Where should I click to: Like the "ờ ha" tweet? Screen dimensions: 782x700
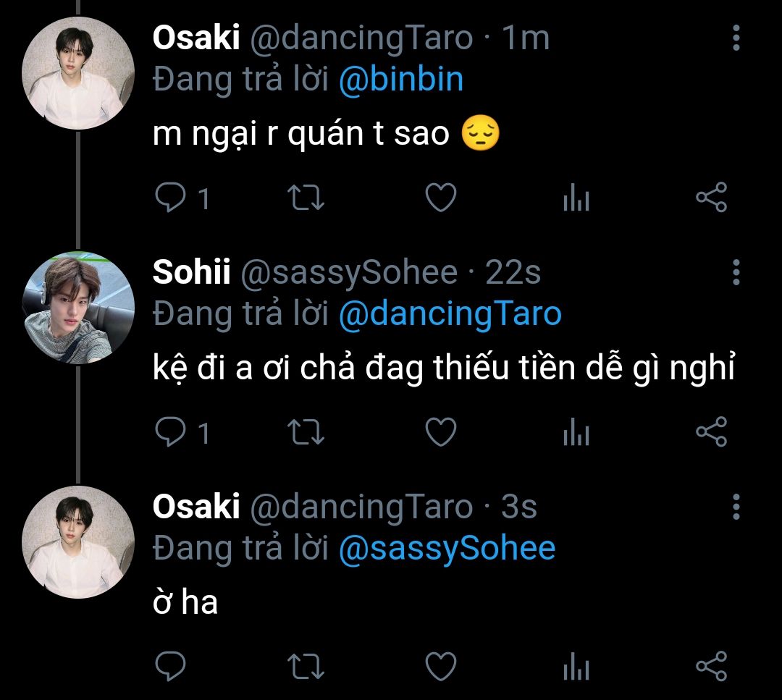tap(440, 666)
